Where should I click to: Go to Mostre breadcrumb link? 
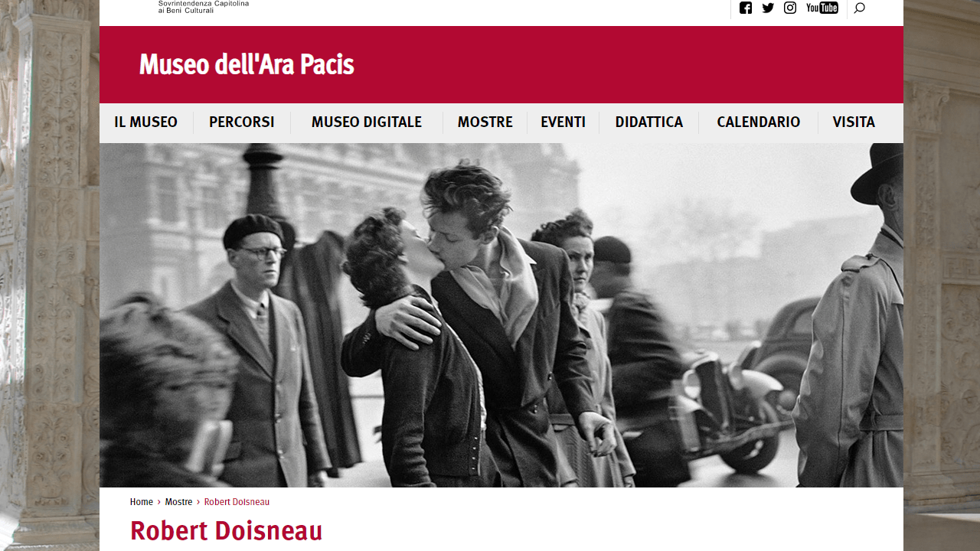[x=178, y=502]
